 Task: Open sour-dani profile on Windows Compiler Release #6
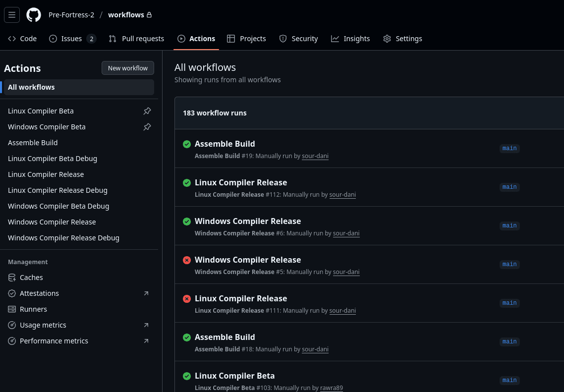pos(346,233)
